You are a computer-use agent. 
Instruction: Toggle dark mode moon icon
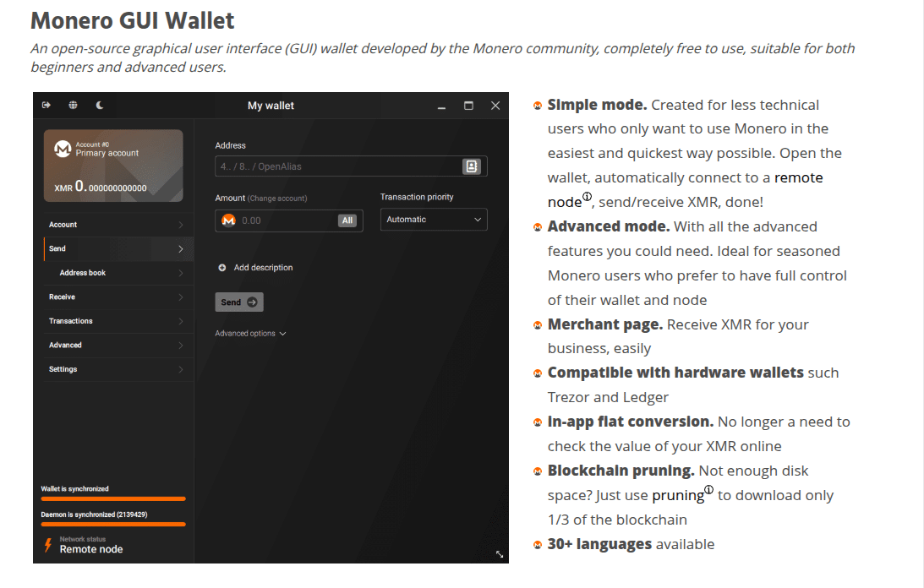(x=100, y=106)
